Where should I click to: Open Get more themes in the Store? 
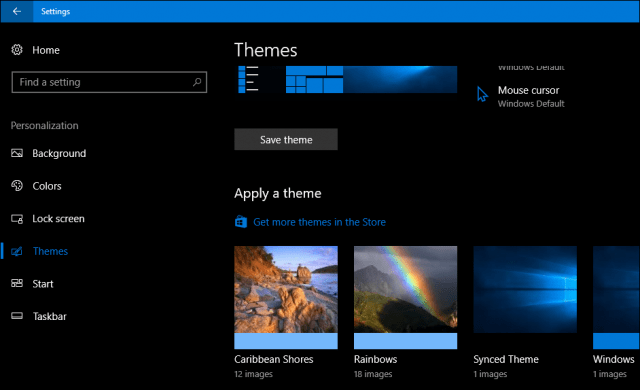319,222
